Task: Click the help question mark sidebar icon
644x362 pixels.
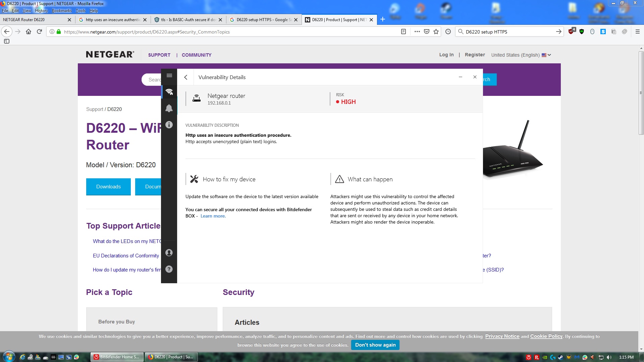Action: point(169,269)
